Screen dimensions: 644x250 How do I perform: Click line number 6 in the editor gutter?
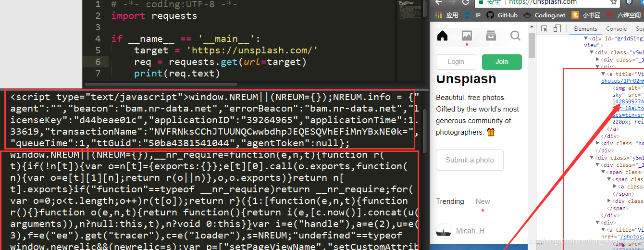coord(98,62)
